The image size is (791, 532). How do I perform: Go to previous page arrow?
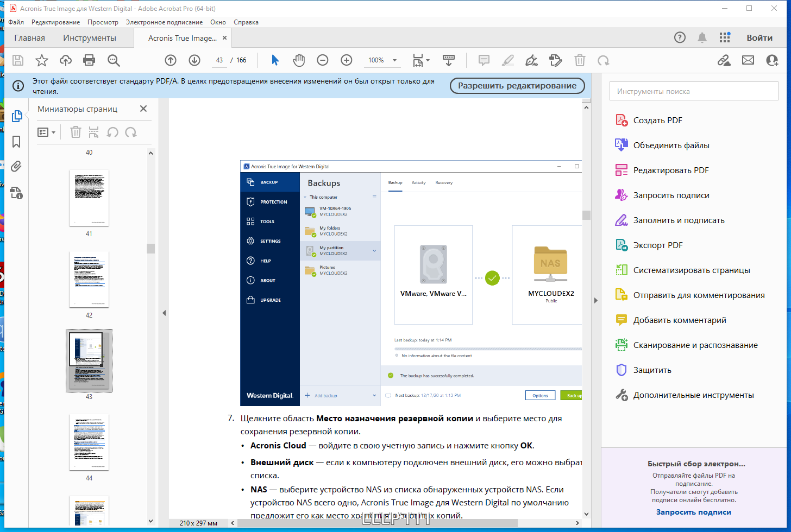pos(171,60)
